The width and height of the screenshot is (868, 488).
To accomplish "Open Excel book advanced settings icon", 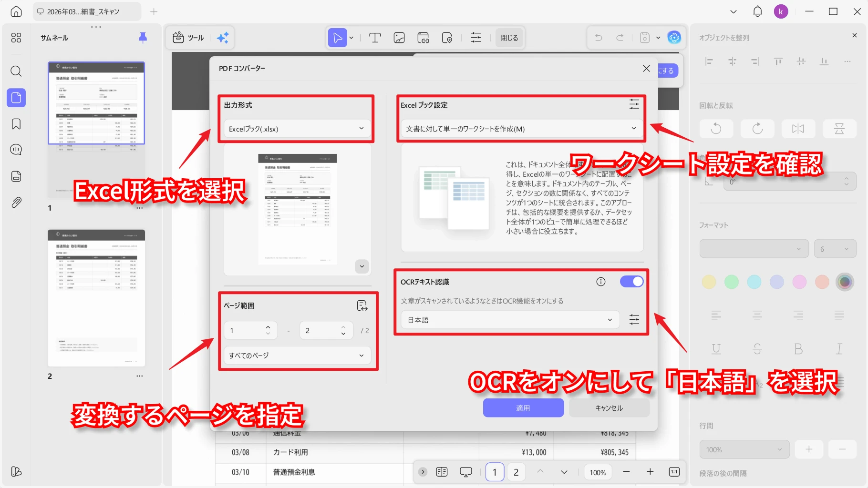I will point(634,104).
